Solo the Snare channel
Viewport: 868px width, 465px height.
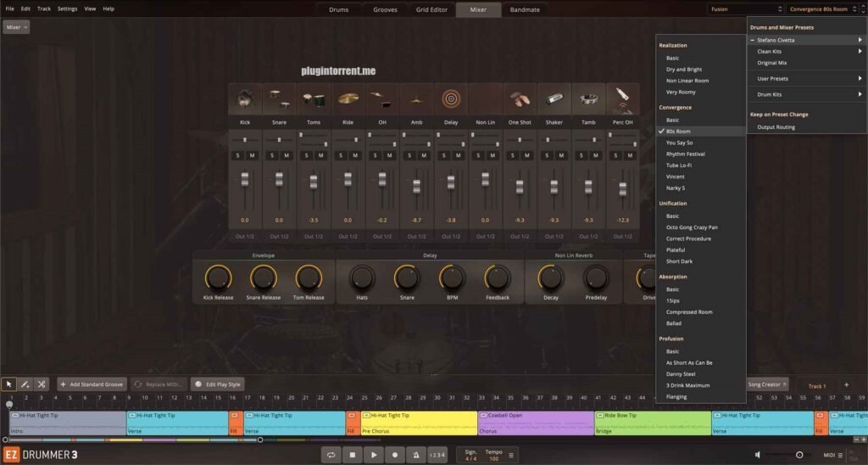click(x=272, y=156)
